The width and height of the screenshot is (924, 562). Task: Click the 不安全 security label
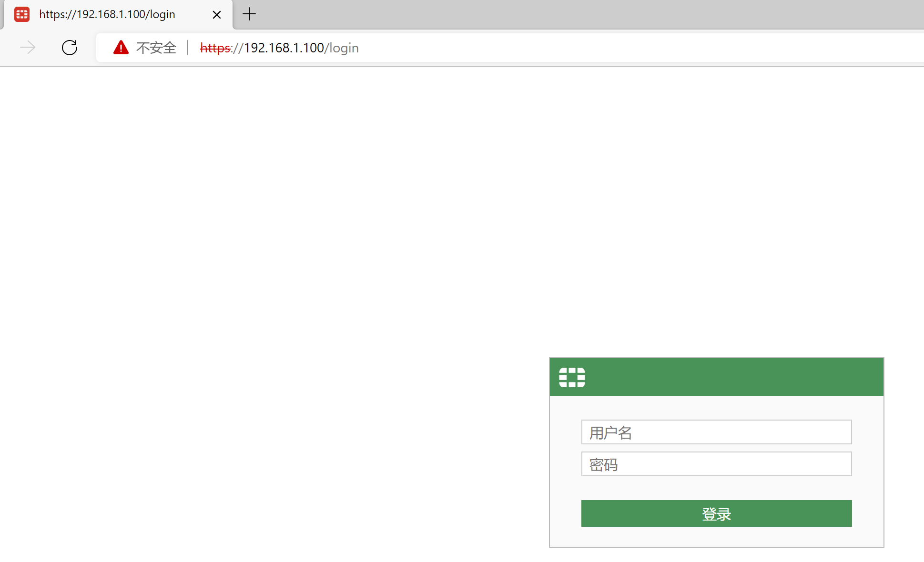point(156,48)
